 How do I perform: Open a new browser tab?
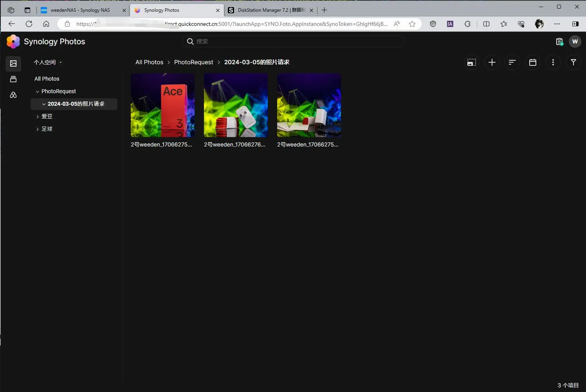324,10
